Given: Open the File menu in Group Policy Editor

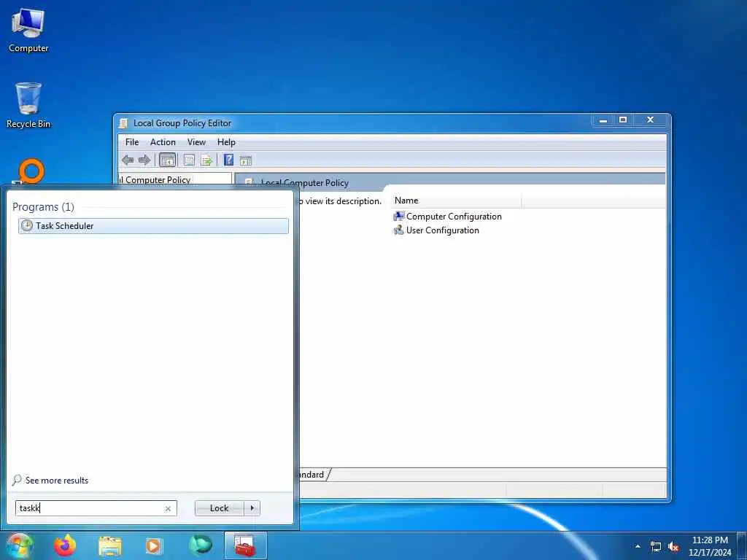Looking at the screenshot, I should (132, 142).
